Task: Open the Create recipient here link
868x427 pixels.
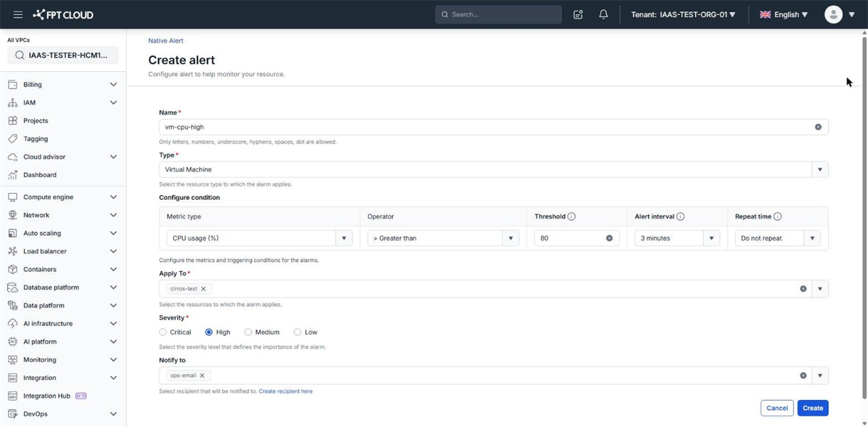Action: [x=285, y=391]
